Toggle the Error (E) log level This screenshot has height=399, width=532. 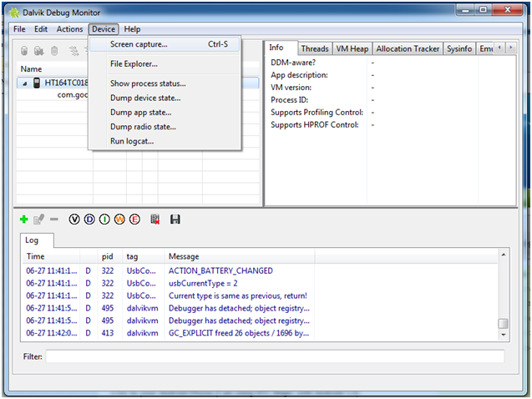pyautogui.click(x=134, y=220)
